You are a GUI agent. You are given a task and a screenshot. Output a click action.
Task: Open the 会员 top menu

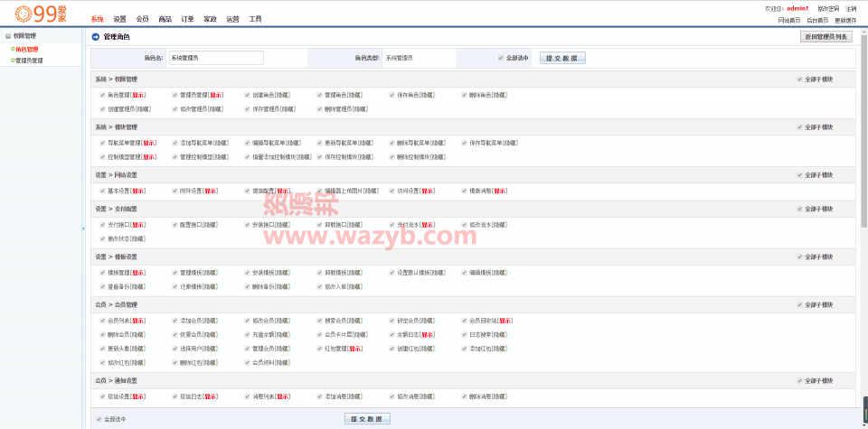pos(142,19)
